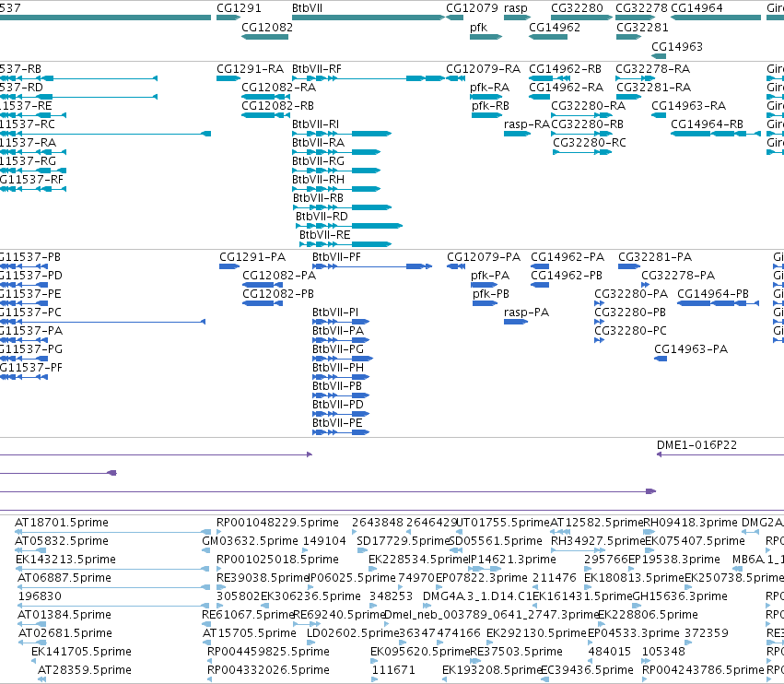
Task: Select transcript CG12082-RB
Action: (277, 106)
